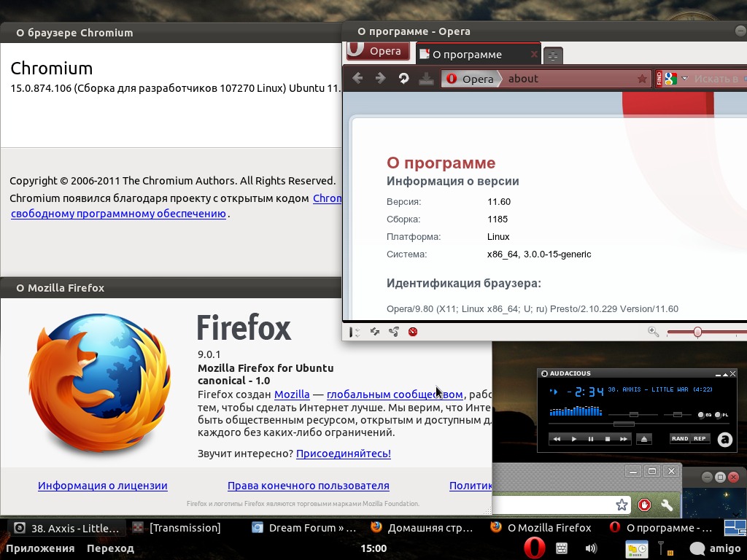The height and width of the screenshot is (560, 747).
Task: Click Audacious previous track button
Action: tap(557, 438)
